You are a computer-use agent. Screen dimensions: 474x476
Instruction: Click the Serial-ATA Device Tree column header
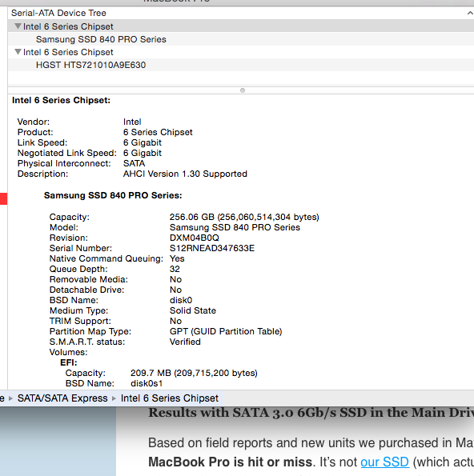[241, 13]
